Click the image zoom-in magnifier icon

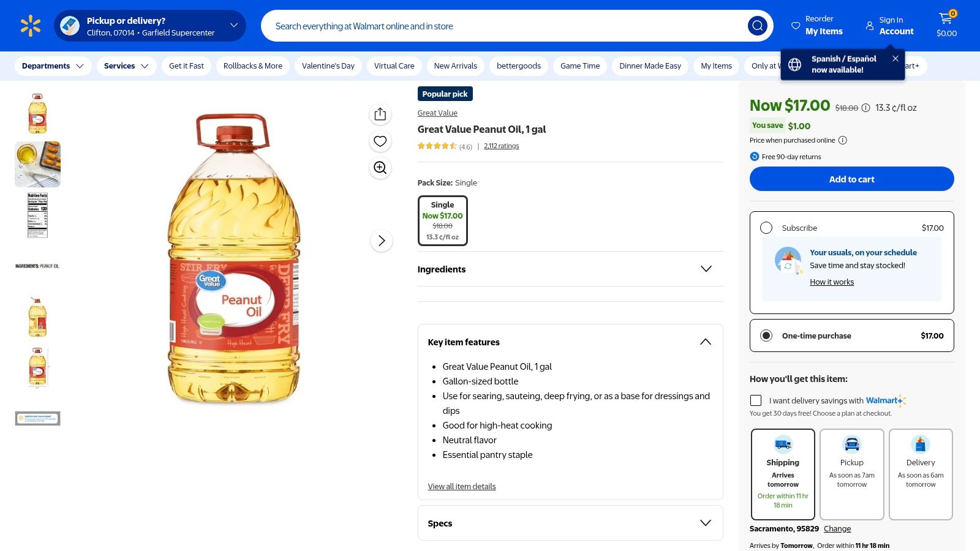click(x=380, y=168)
